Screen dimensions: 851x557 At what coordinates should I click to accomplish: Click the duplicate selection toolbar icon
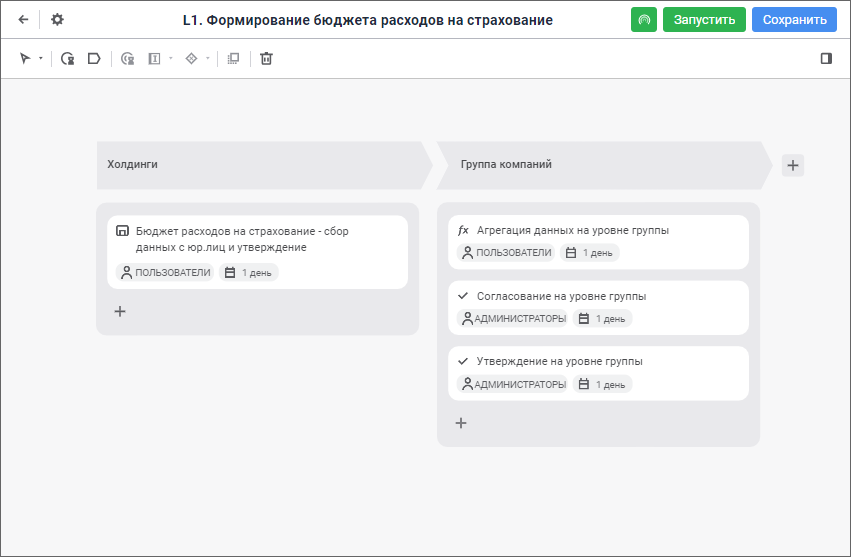233,59
